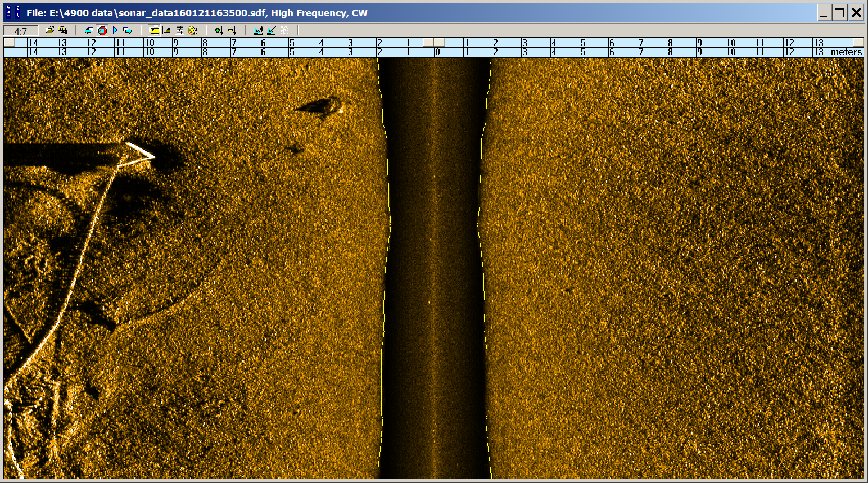Click the far-right range slider handle
This screenshot has height=483, width=868.
(858, 42)
